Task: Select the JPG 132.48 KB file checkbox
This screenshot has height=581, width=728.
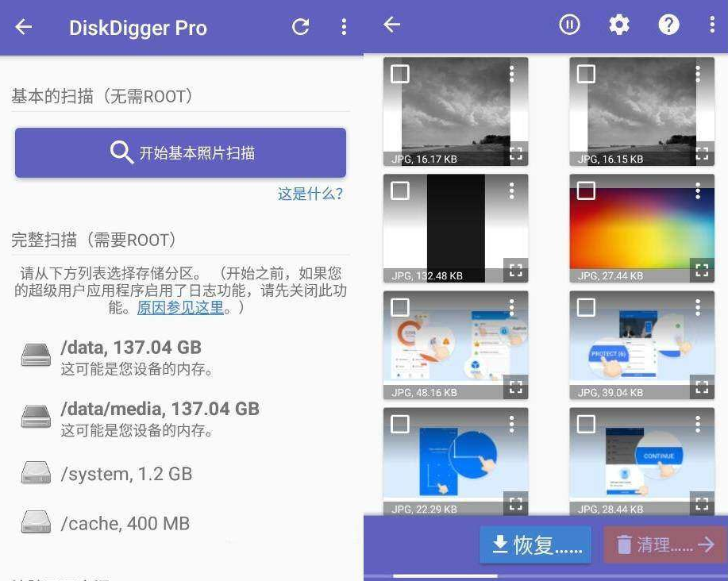Action: point(400,190)
